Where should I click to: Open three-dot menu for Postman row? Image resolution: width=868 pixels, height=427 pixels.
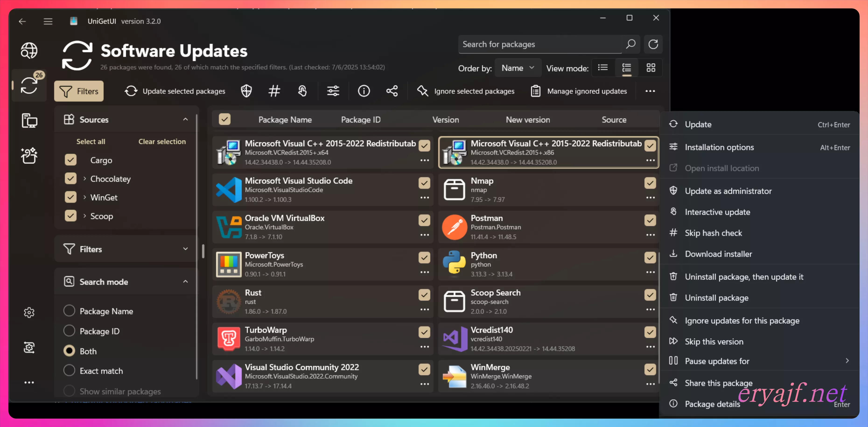650,234
